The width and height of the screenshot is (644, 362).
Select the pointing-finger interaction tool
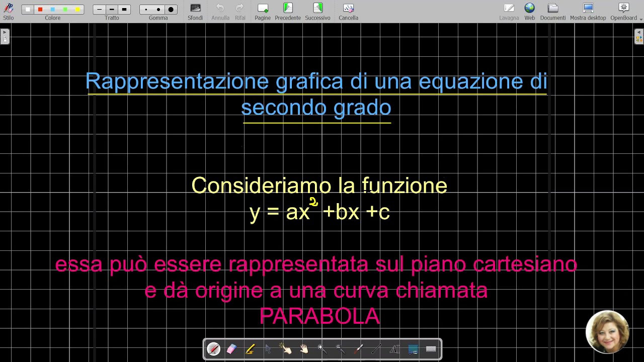pos(286,349)
